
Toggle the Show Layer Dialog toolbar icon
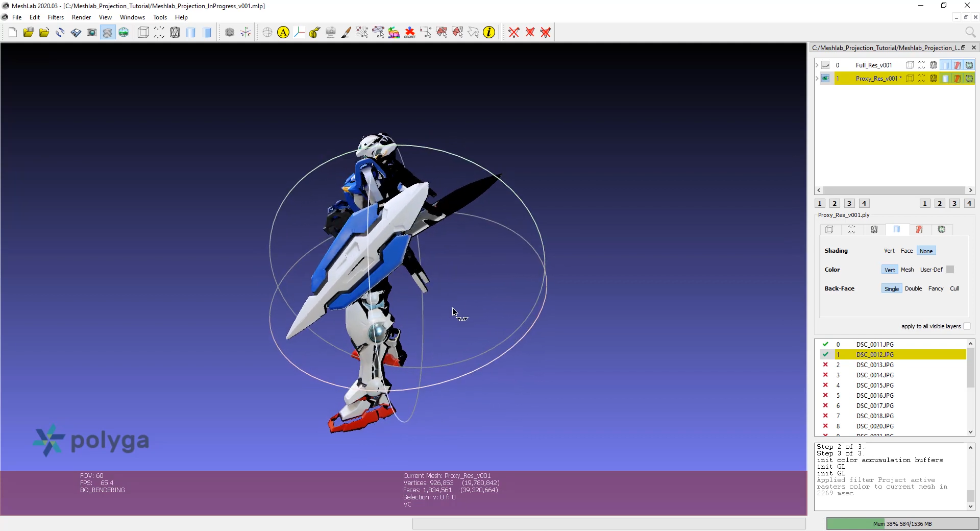[x=108, y=33]
